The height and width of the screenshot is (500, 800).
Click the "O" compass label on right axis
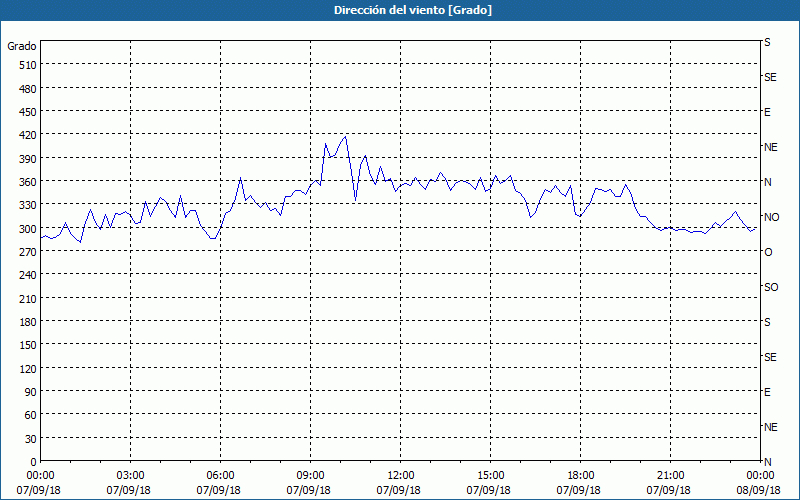click(768, 252)
